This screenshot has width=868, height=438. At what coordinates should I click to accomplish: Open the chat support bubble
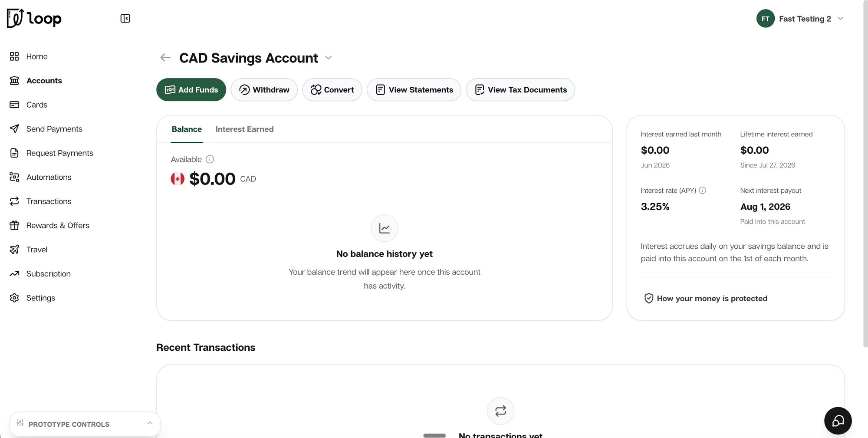tap(838, 421)
